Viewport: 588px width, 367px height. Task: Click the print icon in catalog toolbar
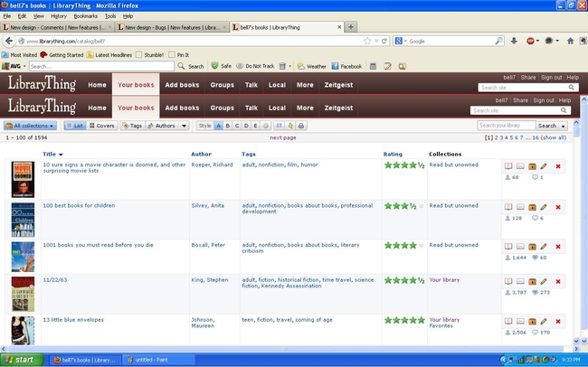tap(301, 126)
